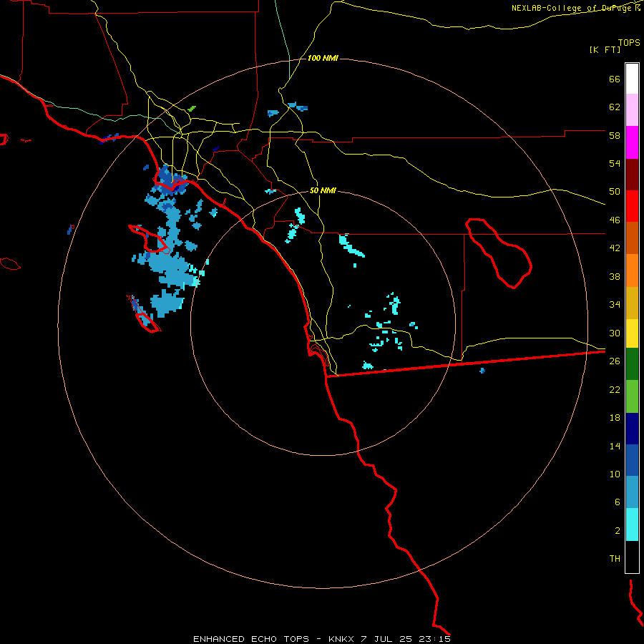Image resolution: width=644 pixels, height=644 pixels.
Task: Click the 50 value beside the color bar
Action: [x=614, y=192]
